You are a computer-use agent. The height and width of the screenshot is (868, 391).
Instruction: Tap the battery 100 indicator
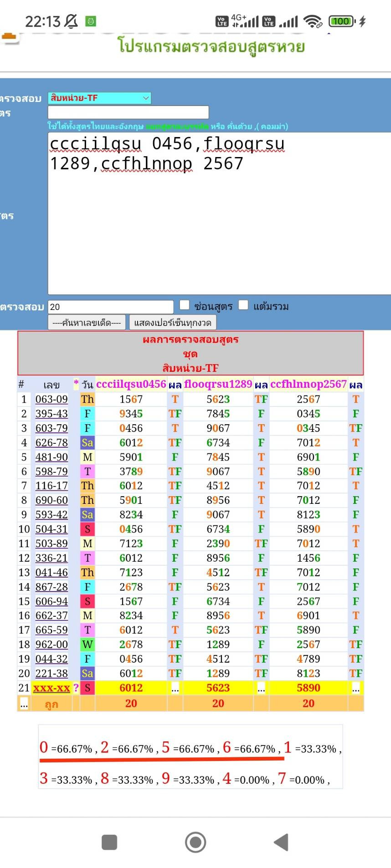coord(342,21)
